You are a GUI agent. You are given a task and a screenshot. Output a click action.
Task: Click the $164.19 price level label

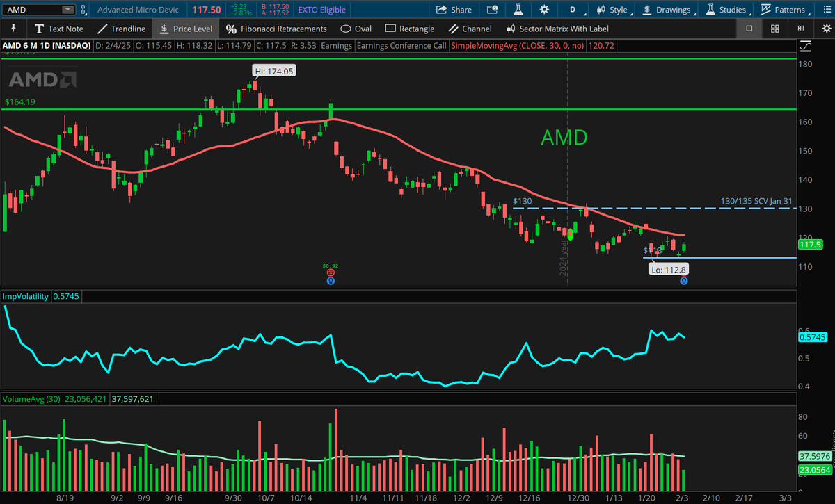tap(19, 101)
